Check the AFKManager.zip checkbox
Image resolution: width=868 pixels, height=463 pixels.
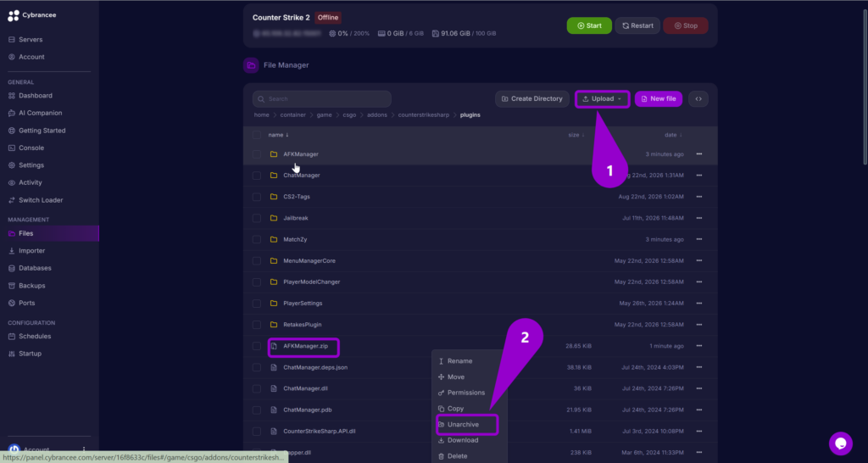coord(257,346)
